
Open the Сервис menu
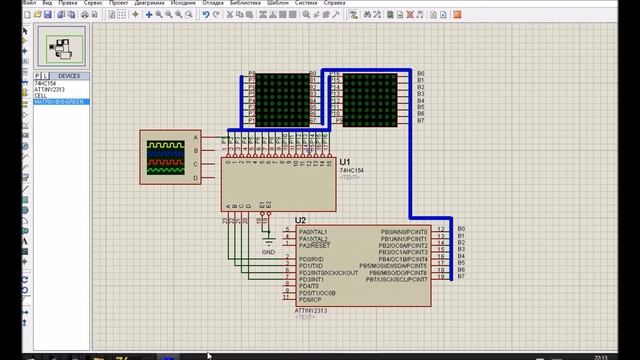pos(93,3)
